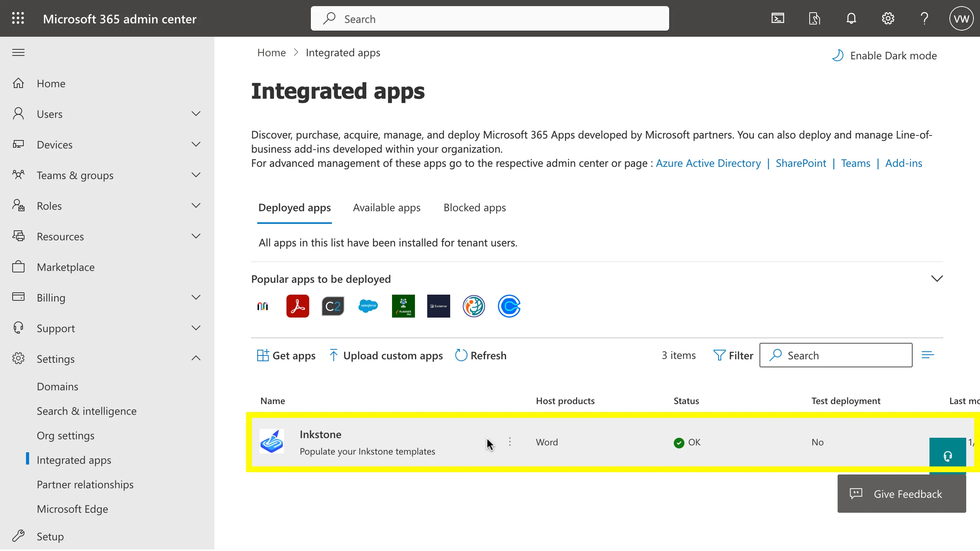980x551 pixels.
Task: Click the Exclaimer popular app icon
Action: pos(438,306)
